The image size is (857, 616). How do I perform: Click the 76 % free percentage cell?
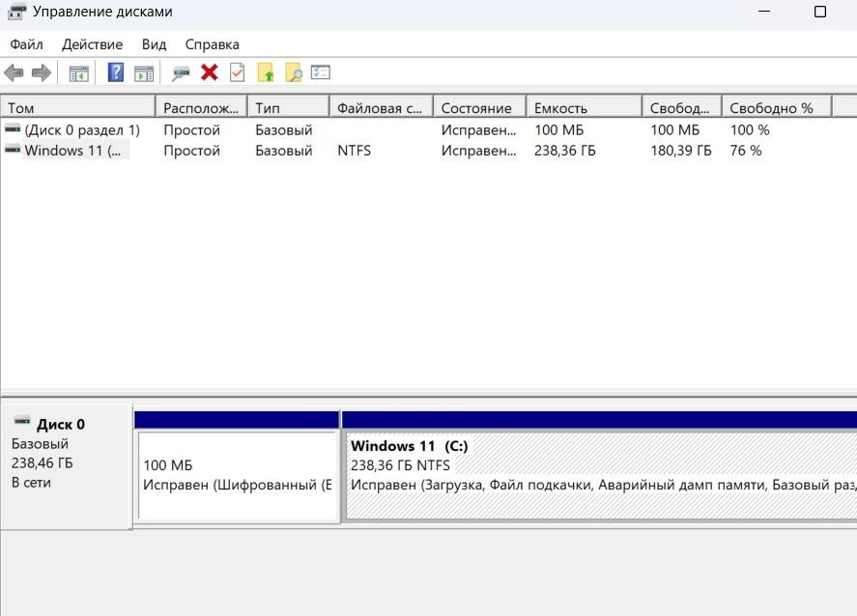click(746, 151)
